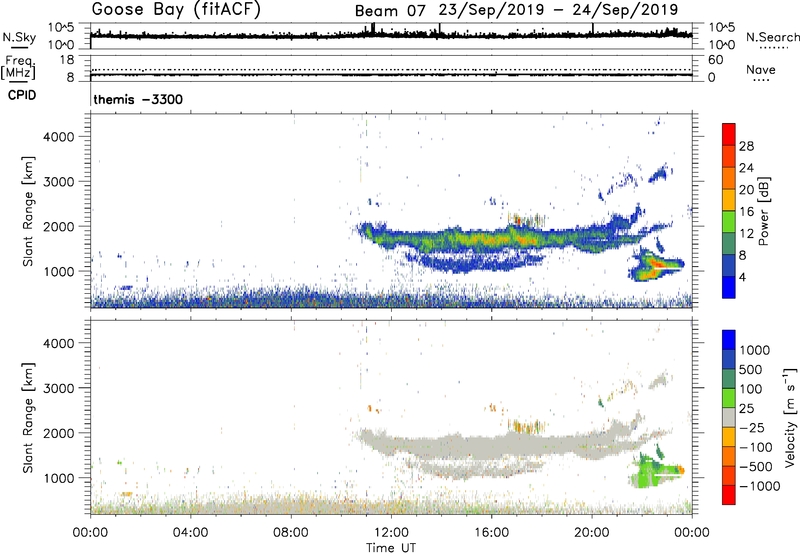Click the 'Goose Bay (fitACF)' title text
800x554 pixels.
[176, 10]
